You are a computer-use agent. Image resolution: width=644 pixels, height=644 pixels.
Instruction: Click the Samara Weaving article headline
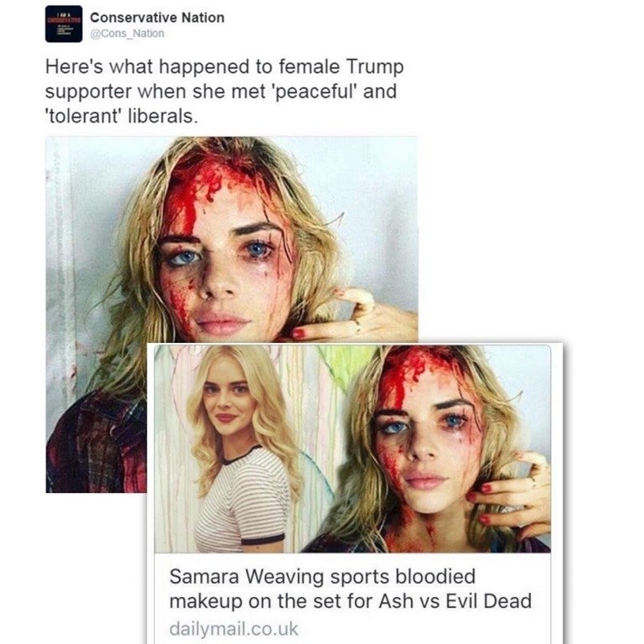point(351,589)
